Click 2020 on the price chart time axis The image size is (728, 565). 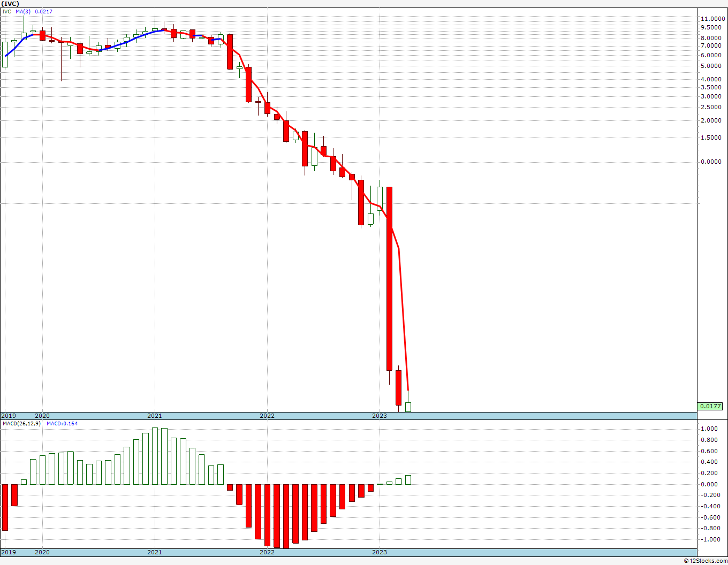coord(42,416)
